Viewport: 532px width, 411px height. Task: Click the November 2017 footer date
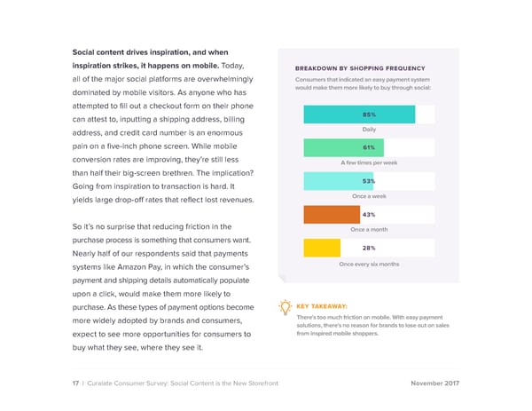click(x=443, y=382)
